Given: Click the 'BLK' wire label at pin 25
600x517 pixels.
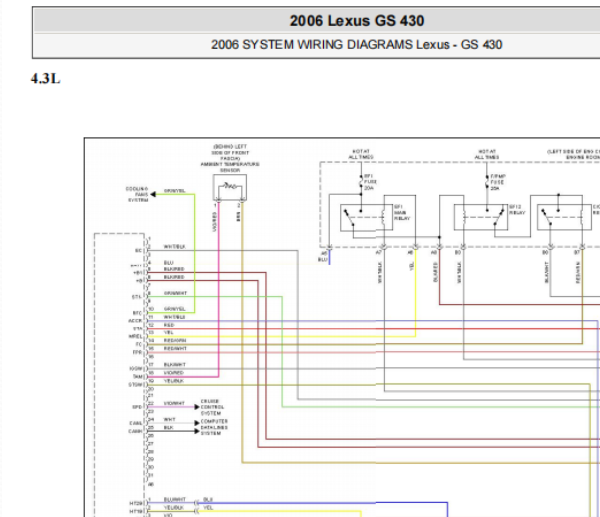Looking at the screenshot, I should (168, 427).
